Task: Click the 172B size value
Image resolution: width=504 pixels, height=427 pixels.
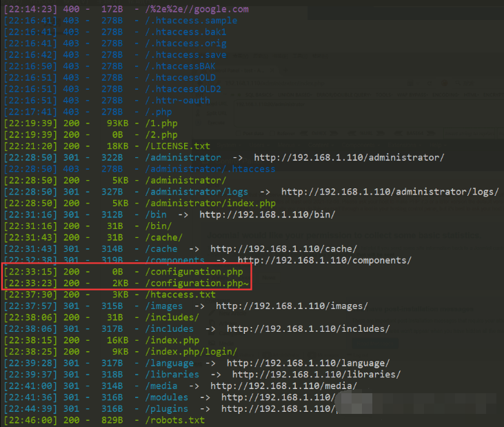Action: [112, 9]
